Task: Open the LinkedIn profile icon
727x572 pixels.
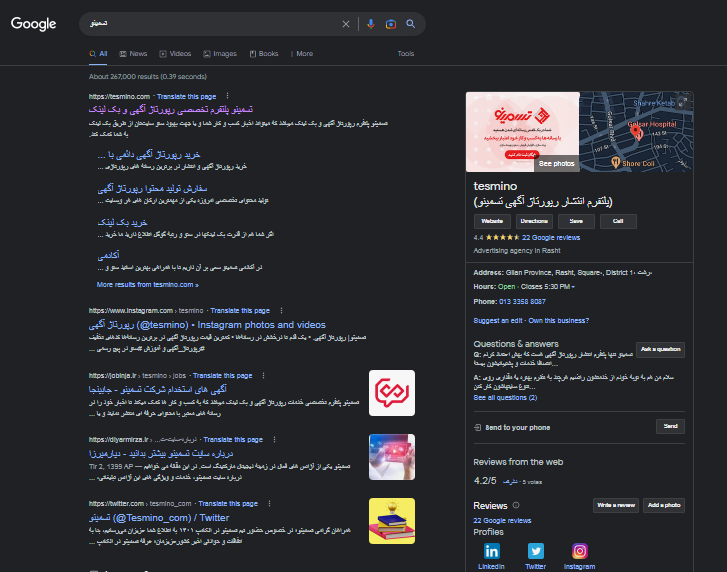Action: pos(491,551)
